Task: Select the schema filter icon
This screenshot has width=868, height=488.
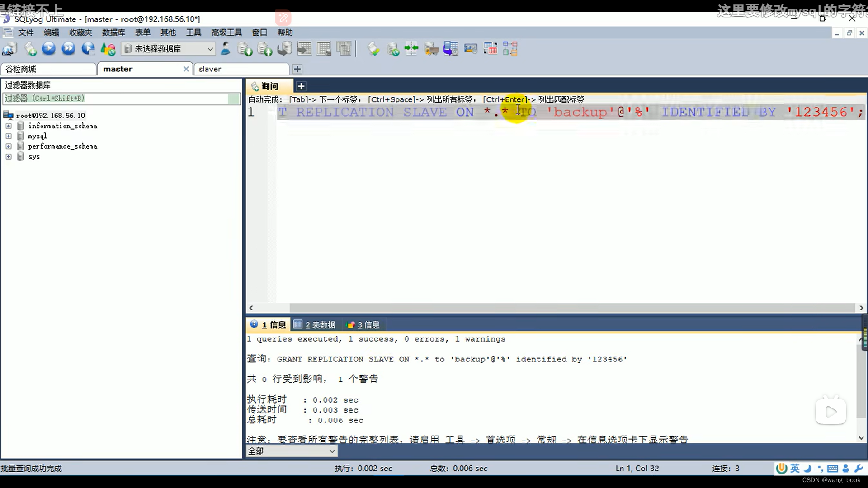Action: click(234, 99)
